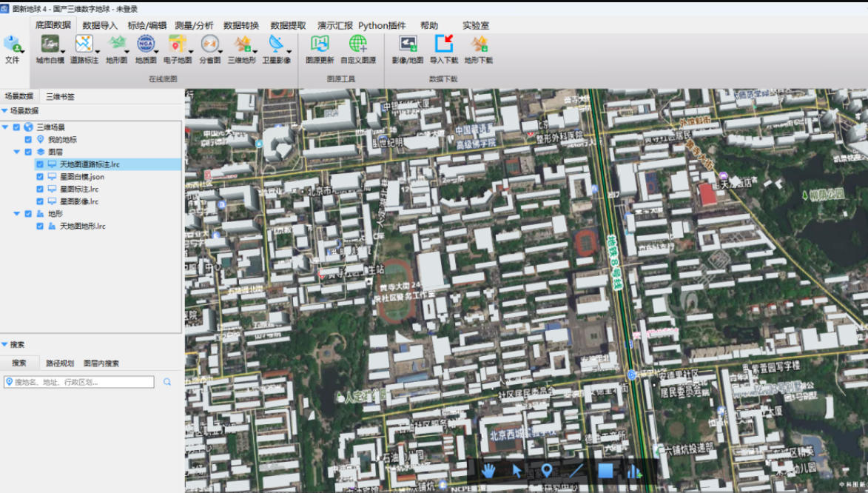
Task: Open the 卫星影像 dropdown arrow
Action: [289, 53]
